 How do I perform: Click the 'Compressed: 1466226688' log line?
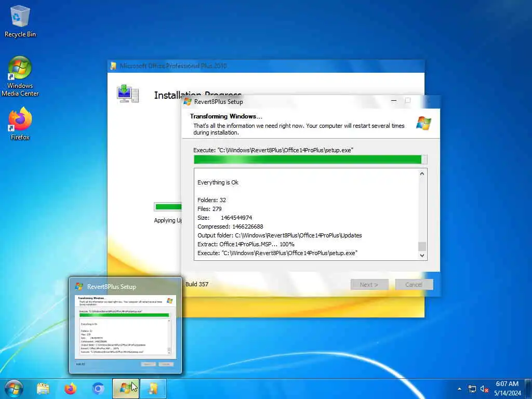coord(230,227)
